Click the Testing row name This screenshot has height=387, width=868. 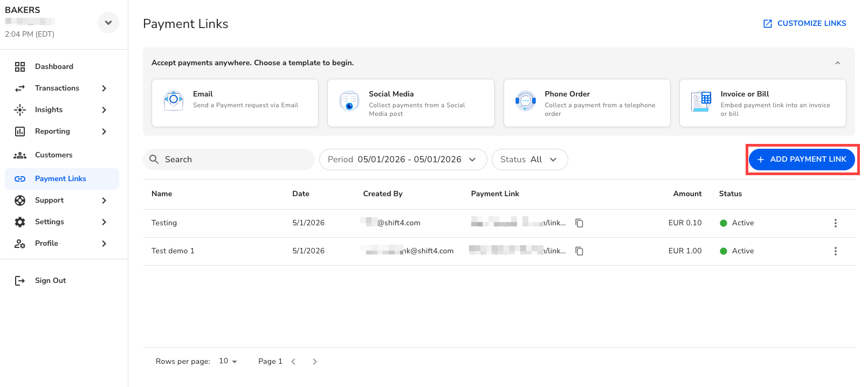(164, 223)
